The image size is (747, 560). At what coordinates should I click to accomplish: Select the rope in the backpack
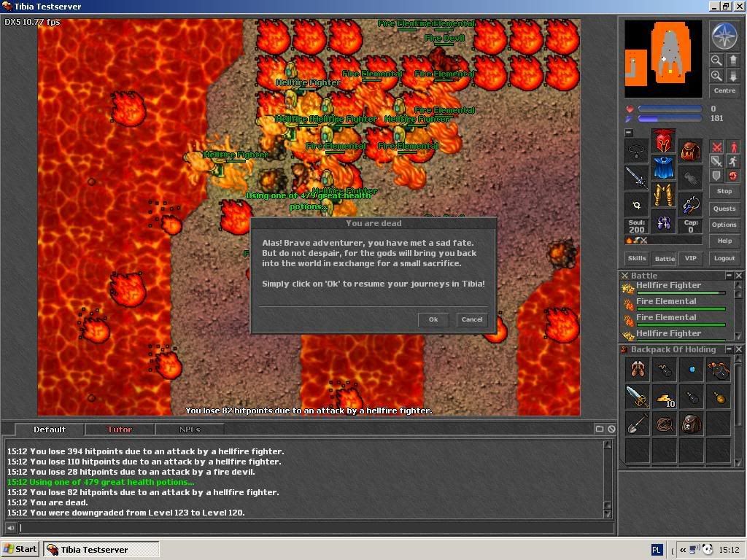[x=665, y=424]
